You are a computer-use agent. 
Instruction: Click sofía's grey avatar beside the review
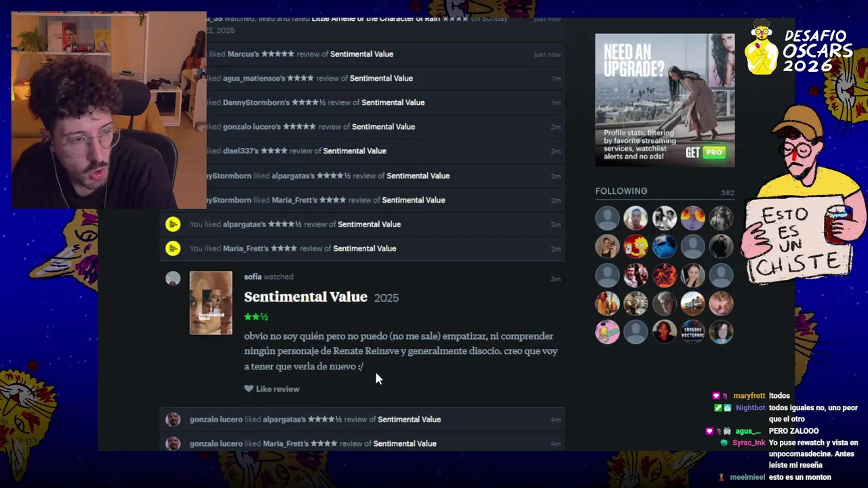click(173, 279)
